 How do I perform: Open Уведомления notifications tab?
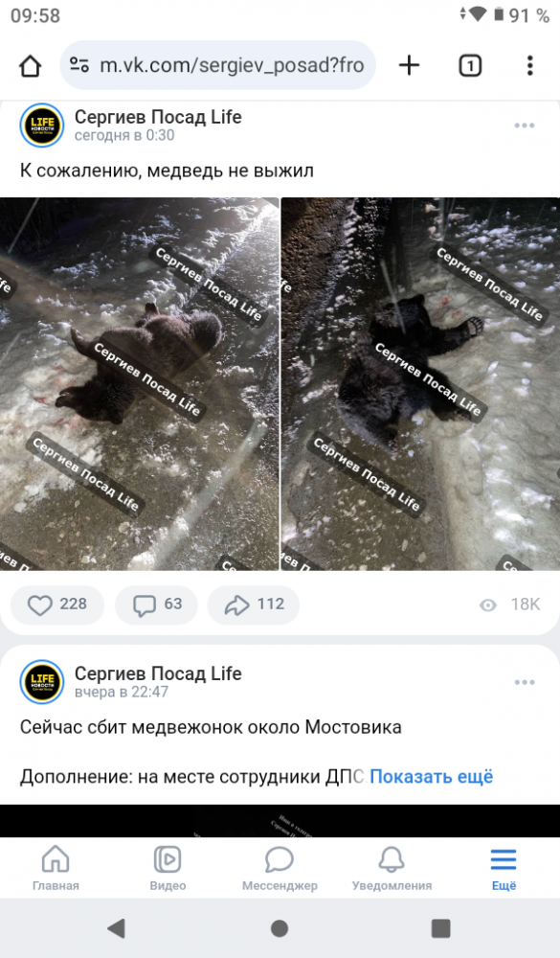point(392,868)
